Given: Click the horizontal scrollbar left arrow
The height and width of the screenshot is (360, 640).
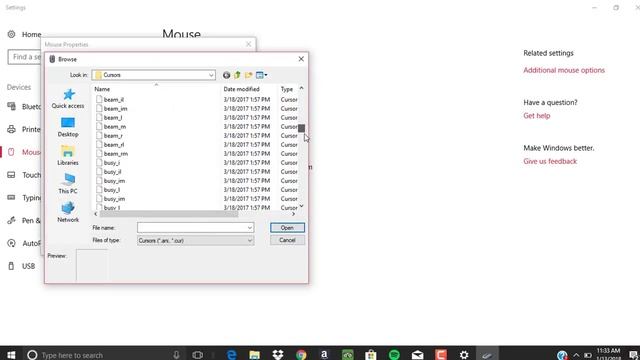Looking at the screenshot, I should pyautogui.click(x=96, y=214).
